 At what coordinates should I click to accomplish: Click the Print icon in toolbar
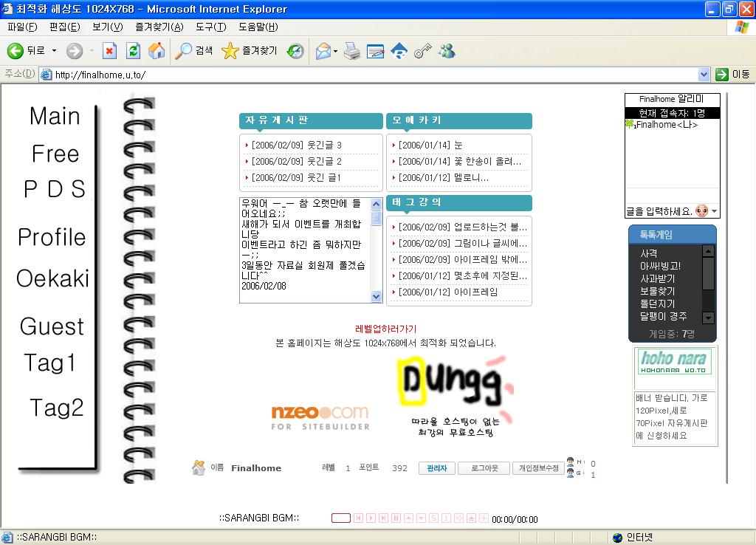(x=352, y=51)
